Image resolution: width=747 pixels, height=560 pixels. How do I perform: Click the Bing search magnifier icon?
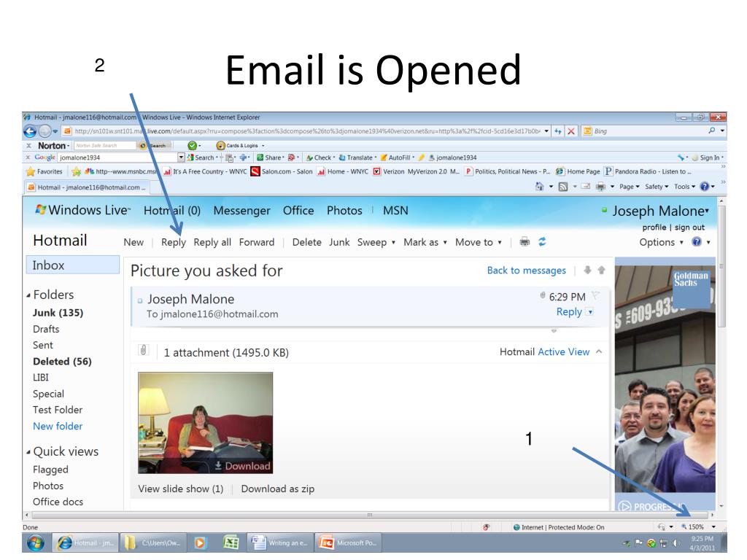[712, 131]
